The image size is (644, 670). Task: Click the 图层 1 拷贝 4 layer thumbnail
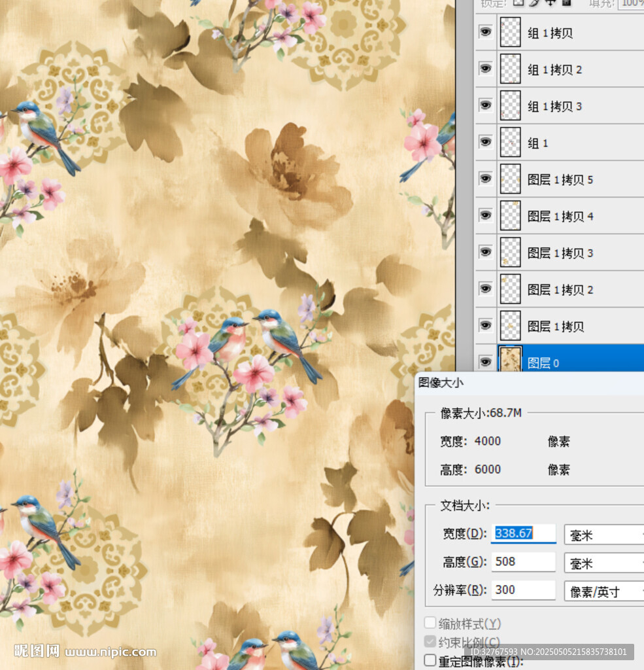[510, 215]
